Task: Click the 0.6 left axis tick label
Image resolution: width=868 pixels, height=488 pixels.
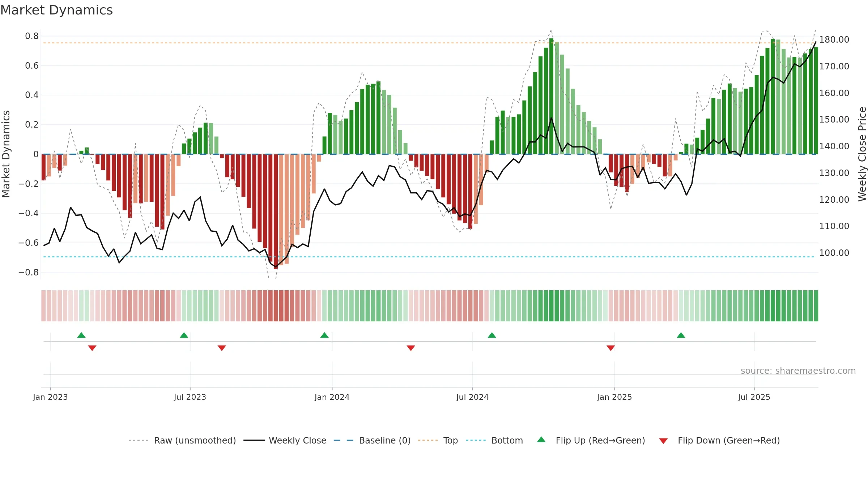Action: tap(32, 65)
